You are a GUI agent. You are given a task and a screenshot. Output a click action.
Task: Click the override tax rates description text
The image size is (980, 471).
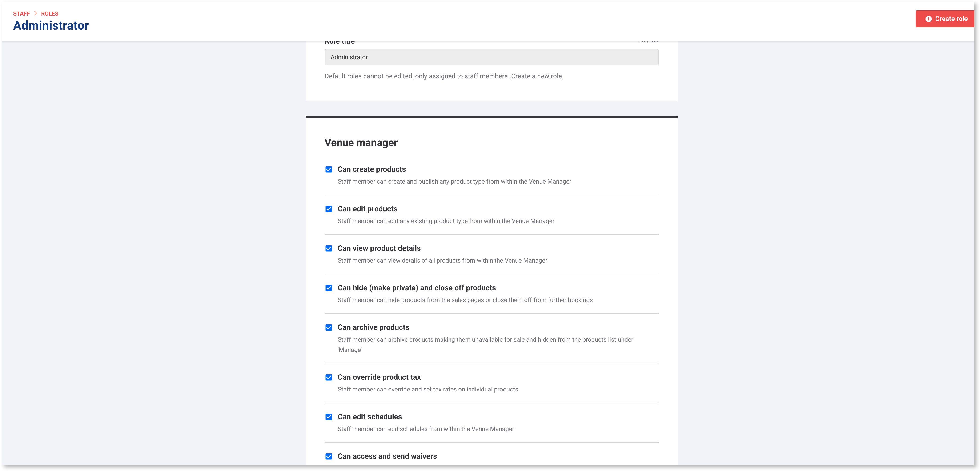(x=428, y=390)
